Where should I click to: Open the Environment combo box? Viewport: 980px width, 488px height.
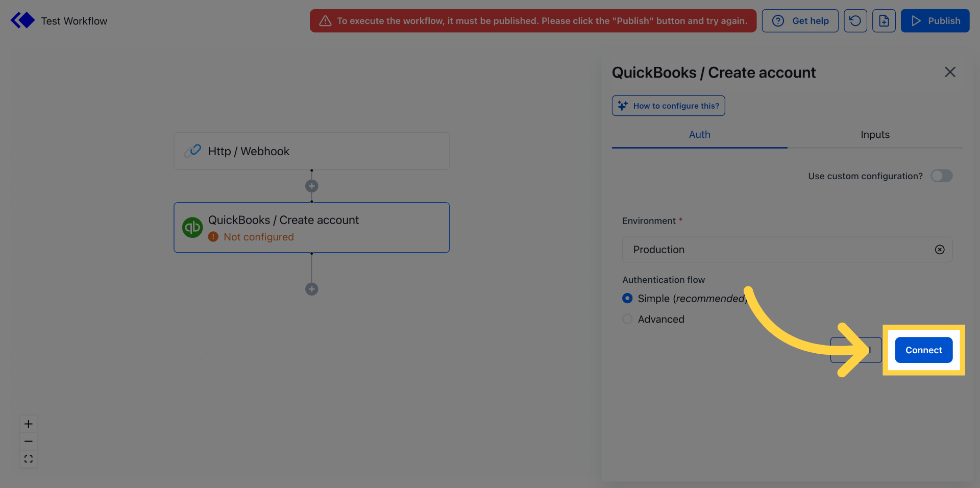click(766, 250)
